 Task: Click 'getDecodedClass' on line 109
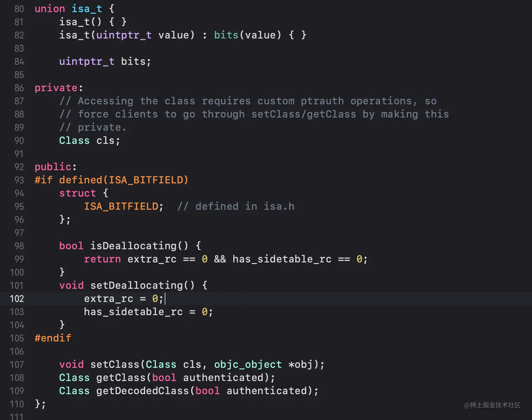[142, 391]
